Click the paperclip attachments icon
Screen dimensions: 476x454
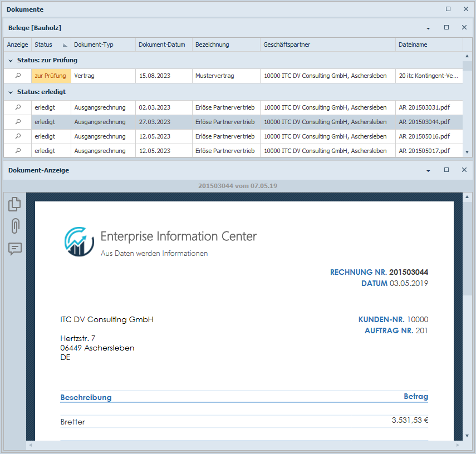tap(15, 226)
